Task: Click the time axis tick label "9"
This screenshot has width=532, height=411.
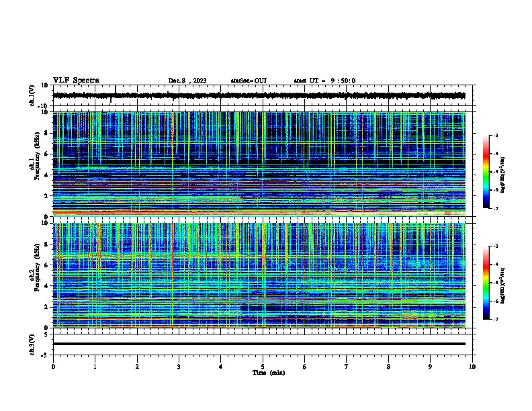Action: [430, 367]
